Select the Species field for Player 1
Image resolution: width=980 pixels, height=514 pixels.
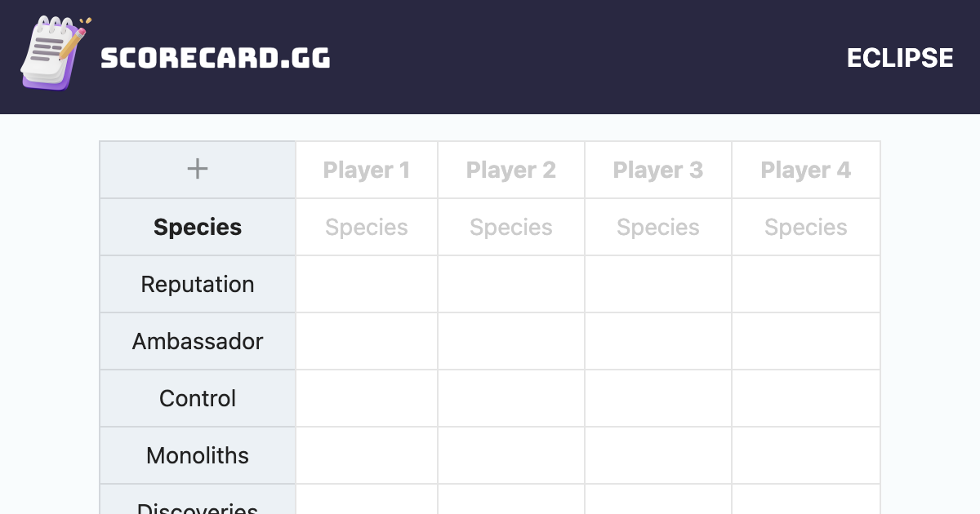click(x=367, y=228)
